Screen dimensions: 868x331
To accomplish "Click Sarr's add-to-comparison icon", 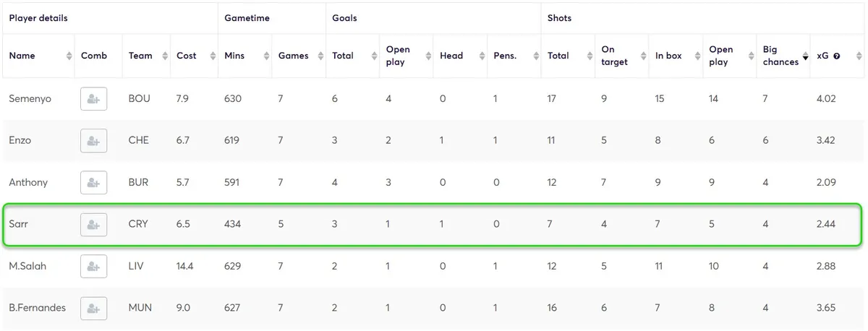I will point(93,224).
